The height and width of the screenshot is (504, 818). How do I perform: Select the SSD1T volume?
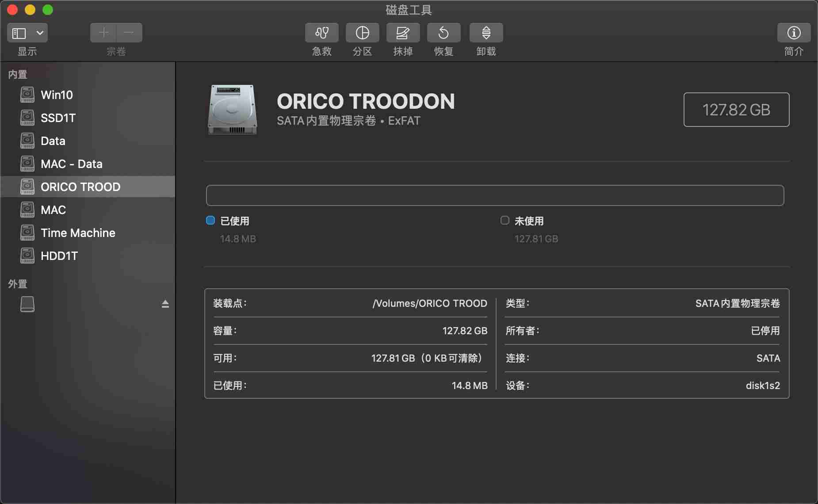(x=88, y=118)
